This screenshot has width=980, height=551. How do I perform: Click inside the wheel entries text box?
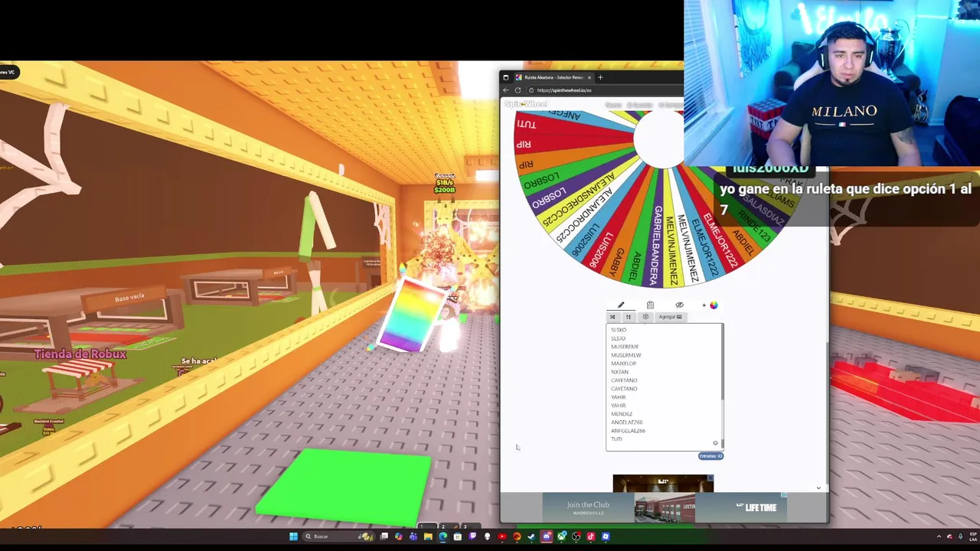[664, 386]
